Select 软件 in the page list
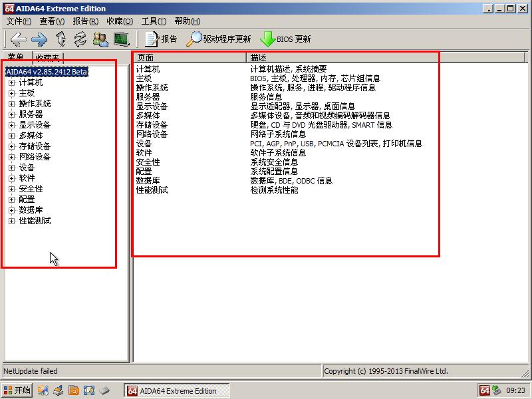 click(144, 153)
